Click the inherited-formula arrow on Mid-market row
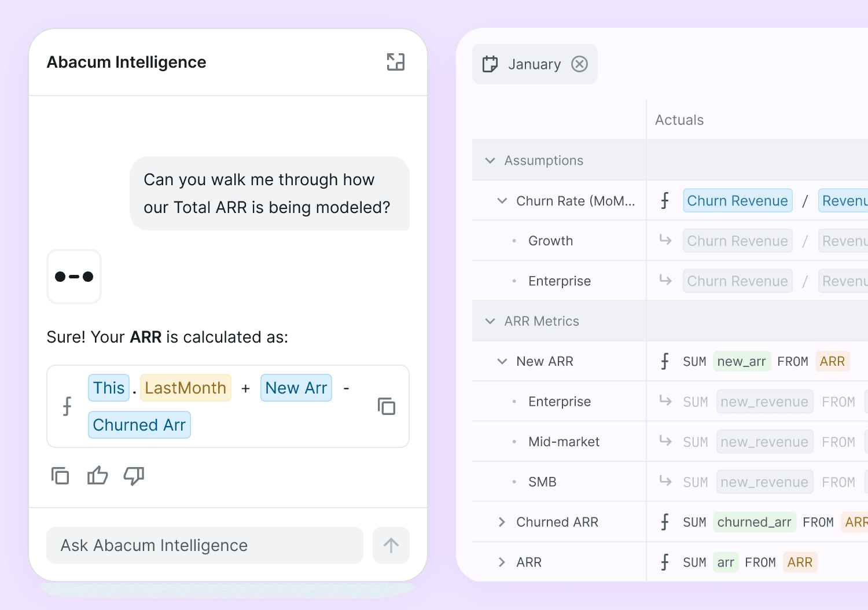 click(665, 441)
